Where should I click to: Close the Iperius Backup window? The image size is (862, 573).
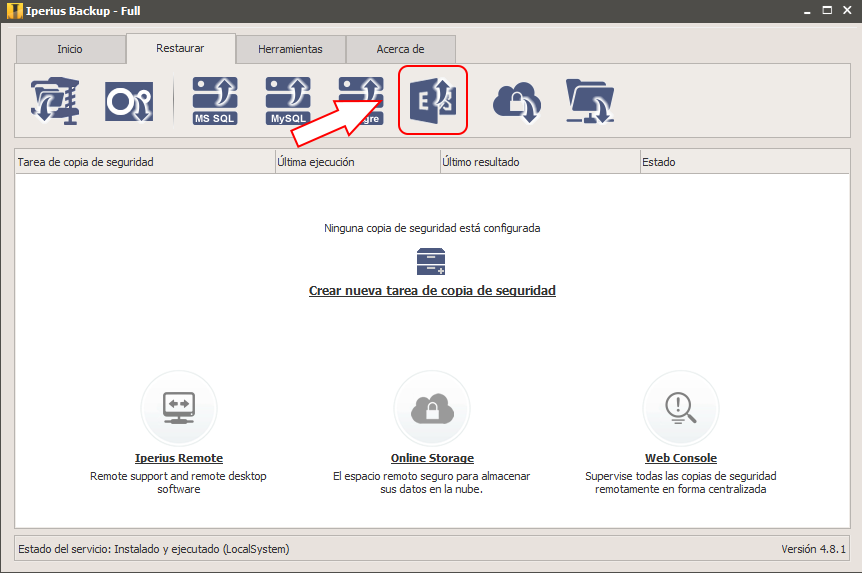tap(847, 10)
